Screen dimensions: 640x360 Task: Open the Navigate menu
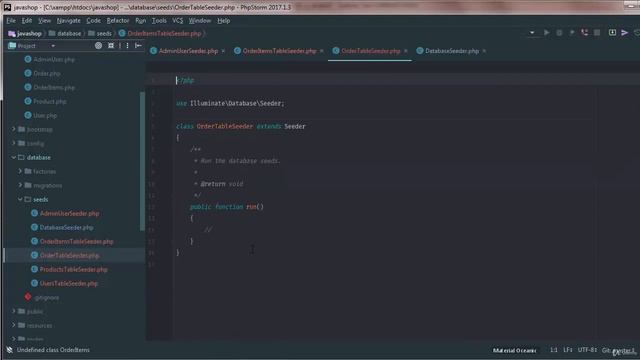69,21
